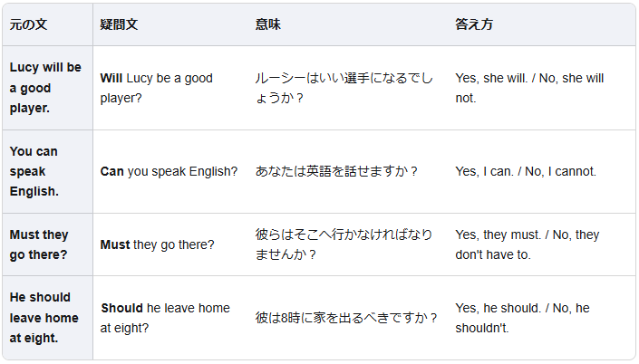Select the bold "Must they go there?" first-column cell

[x=39, y=244]
